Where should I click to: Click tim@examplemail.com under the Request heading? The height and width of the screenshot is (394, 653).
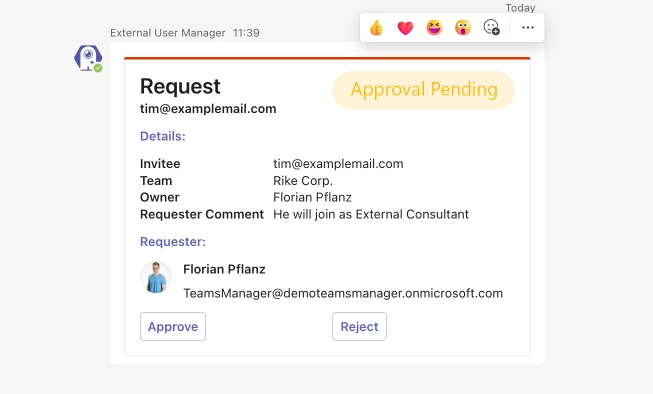click(x=208, y=109)
